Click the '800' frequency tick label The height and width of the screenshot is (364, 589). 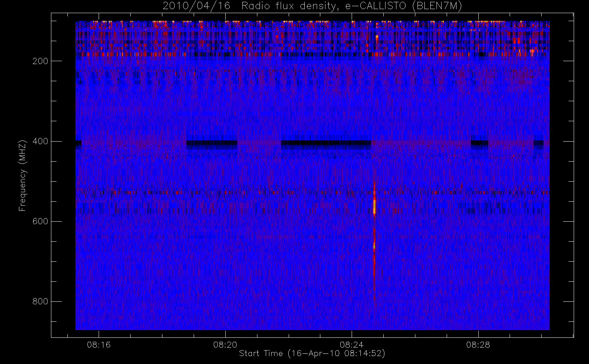click(x=40, y=301)
